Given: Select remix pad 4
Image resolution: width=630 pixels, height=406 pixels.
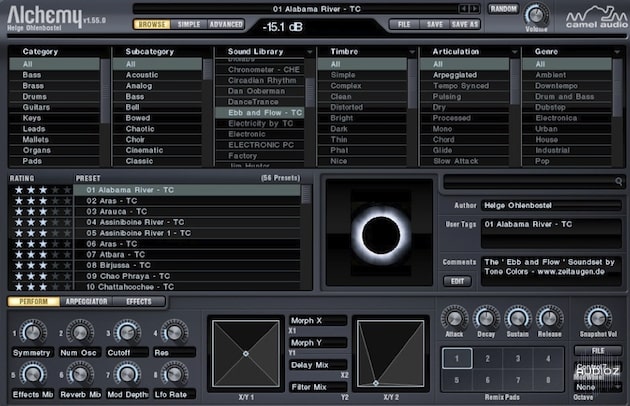Looking at the screenshot, I should pos(548,358).
